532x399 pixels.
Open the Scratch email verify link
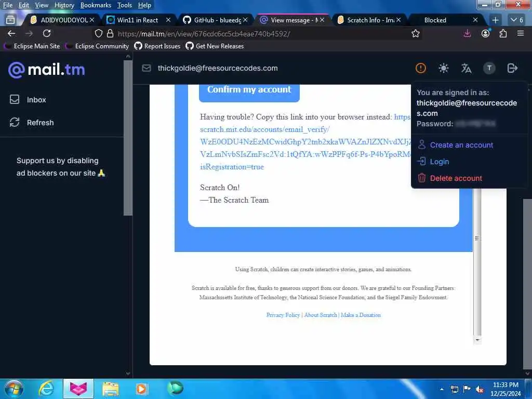[x=305, y=142]
